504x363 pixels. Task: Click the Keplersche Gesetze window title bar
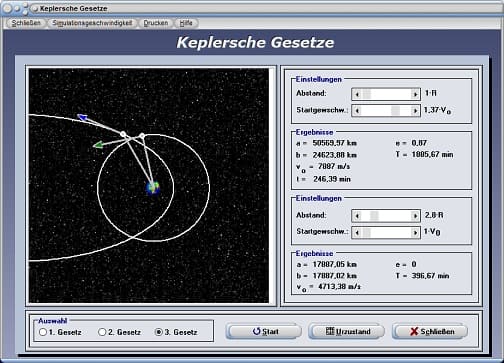pyautogui.click(x=252, y=8)
